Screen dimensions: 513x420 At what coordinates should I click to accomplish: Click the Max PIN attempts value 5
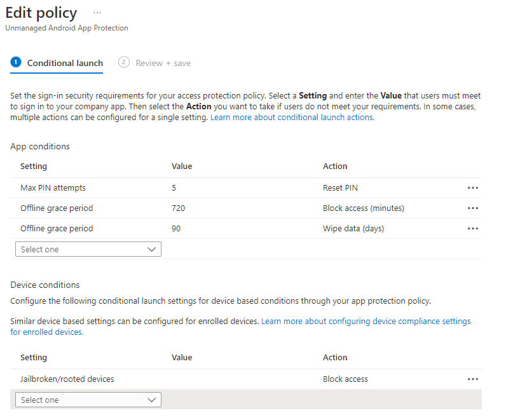point(174,188)
